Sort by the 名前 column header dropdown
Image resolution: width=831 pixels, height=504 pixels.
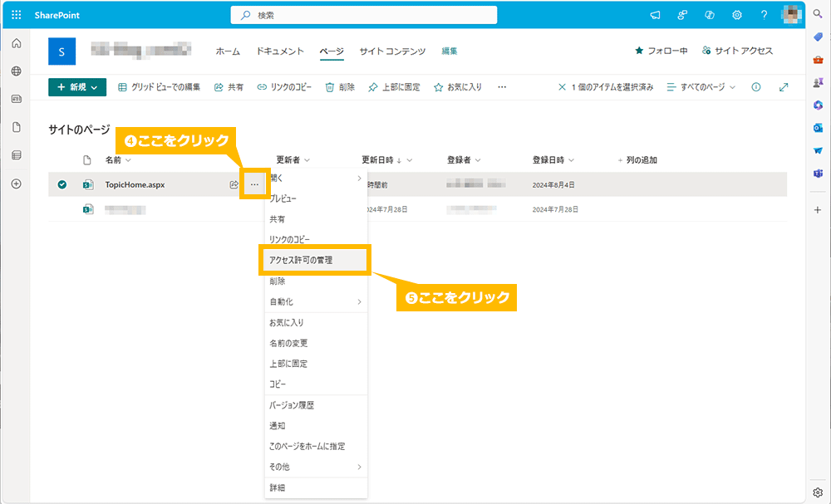[x=118, y=160]
